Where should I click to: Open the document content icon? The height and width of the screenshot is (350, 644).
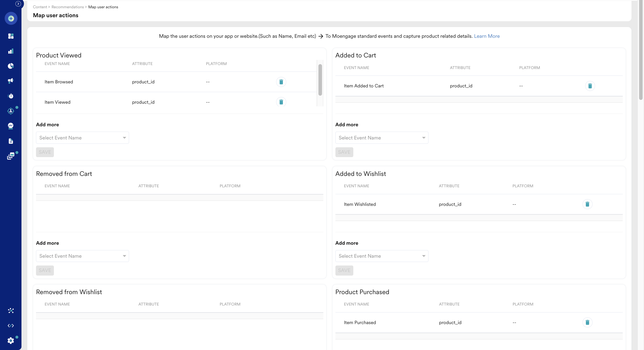click(11, 141)
